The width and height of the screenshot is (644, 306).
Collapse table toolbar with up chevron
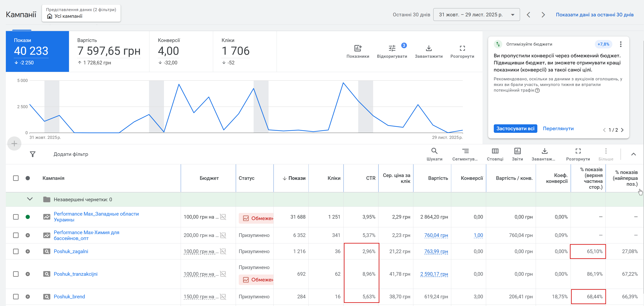633,154
